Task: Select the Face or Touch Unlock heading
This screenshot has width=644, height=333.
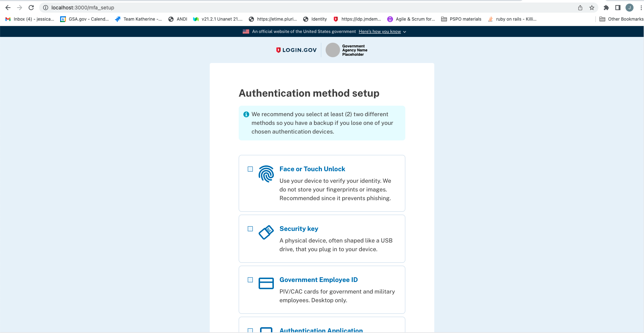Action: coord(312,169)
